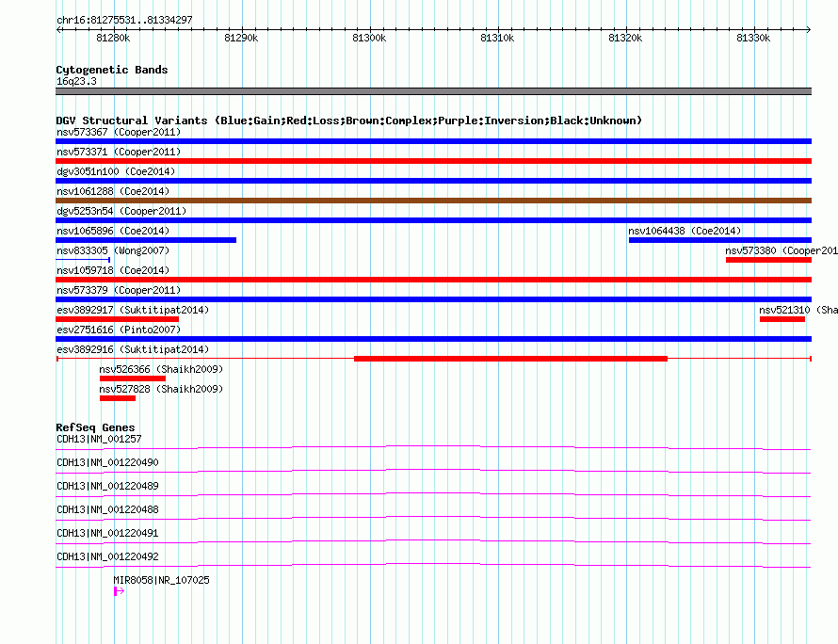Click the nsv527828 red loss bar
The height and width of the screenshot is (644, 838).
[118, 398]
